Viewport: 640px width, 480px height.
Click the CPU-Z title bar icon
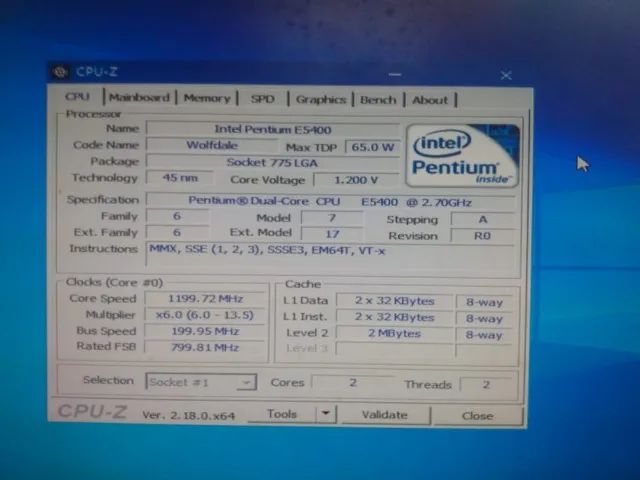pyautogui.click(x=60, y=72)
